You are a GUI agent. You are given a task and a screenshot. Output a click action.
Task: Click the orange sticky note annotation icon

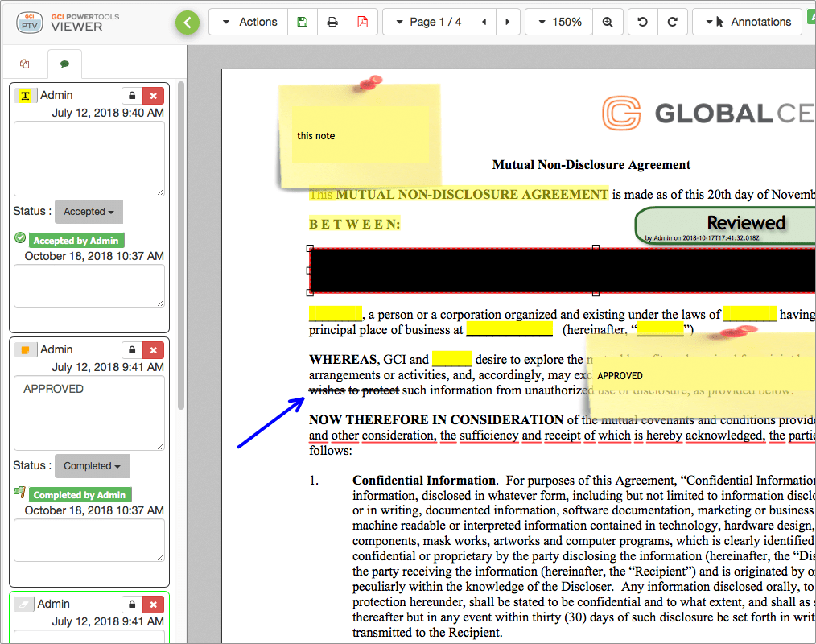(25, 350)
